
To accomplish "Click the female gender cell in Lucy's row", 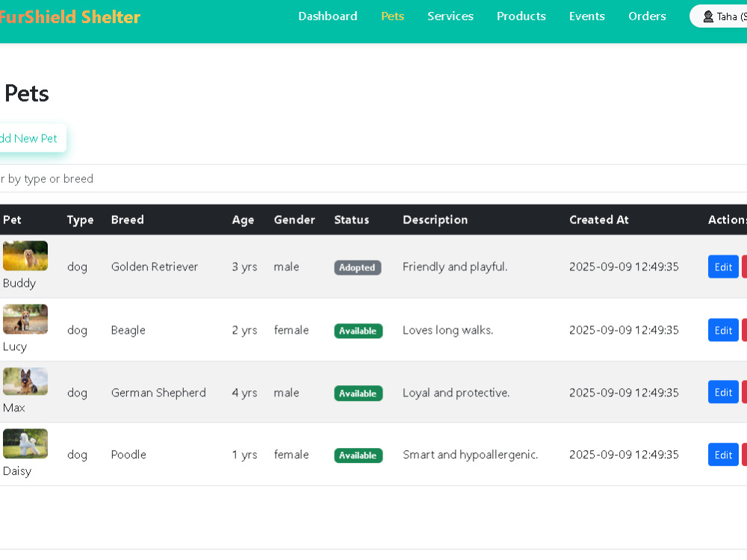I will 291,330.
